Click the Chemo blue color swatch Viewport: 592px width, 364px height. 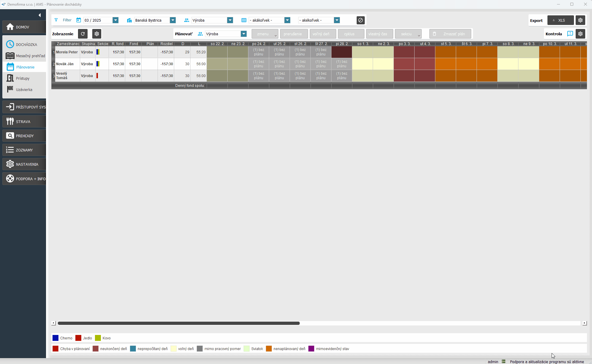(55, 338)
